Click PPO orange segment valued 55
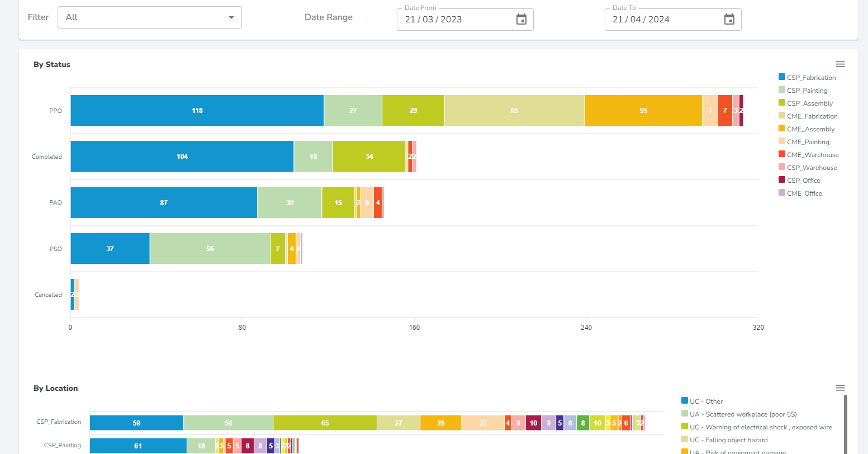 click(x=643, y=111)
